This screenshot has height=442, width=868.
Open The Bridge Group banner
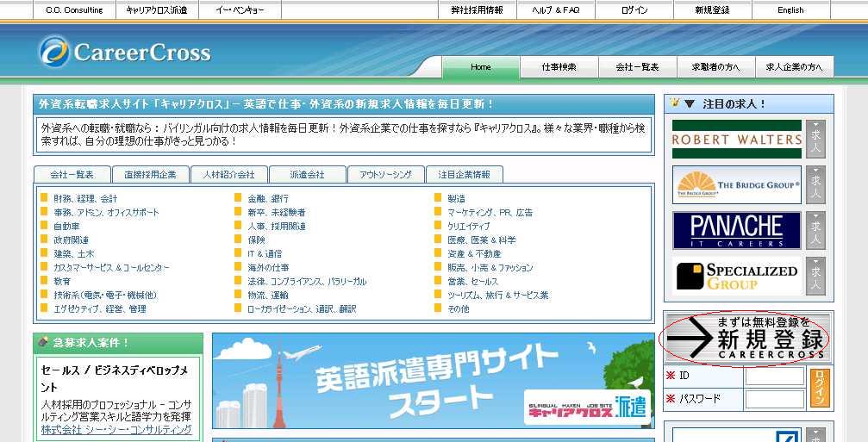[x=737, y=184]
